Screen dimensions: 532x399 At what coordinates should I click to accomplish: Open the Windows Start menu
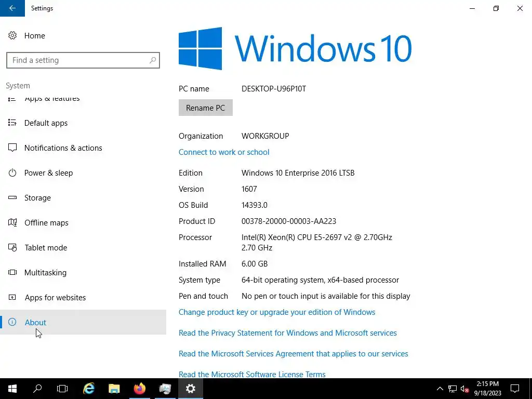click(x=12, y=389)
